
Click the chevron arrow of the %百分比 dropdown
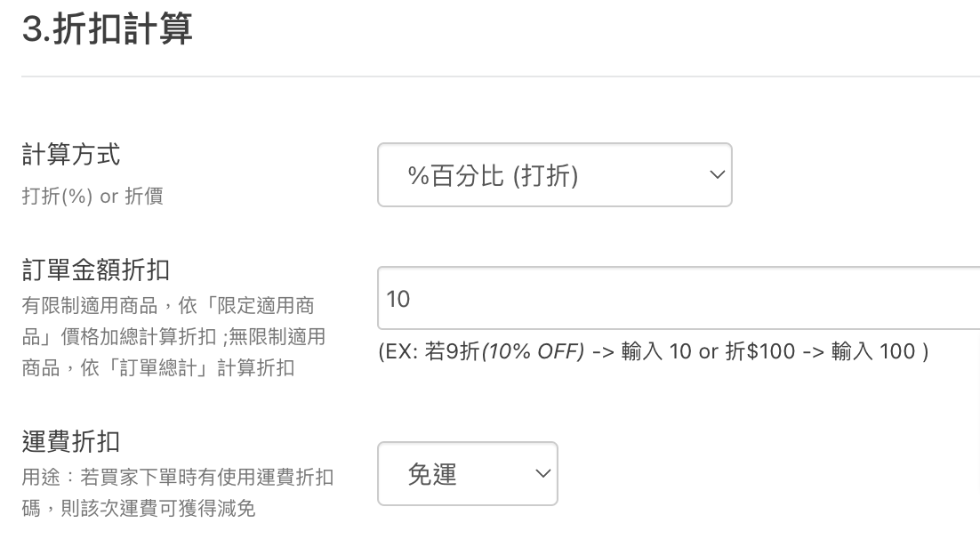click(716, 175)
